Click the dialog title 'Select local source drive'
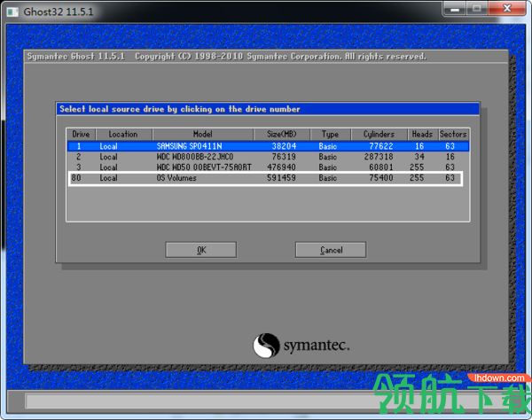The width and height of the screenshot is (532, 420). point(179,109)
